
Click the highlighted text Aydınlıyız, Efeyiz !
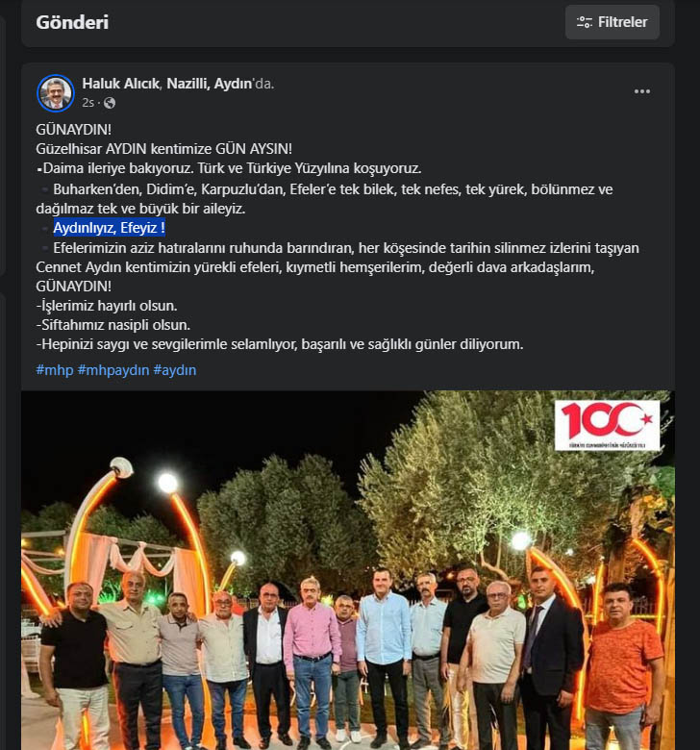click(109, 228)
